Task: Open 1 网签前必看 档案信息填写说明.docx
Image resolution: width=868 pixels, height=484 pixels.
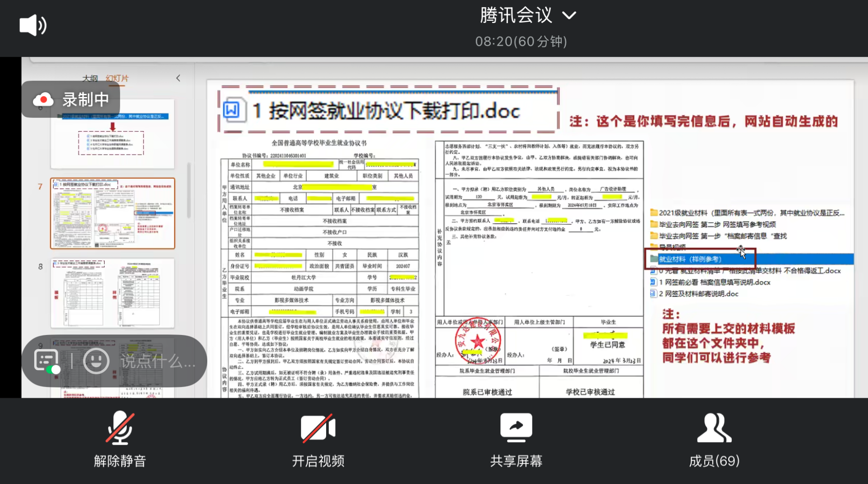Action: pyautogui.click(x=714, y=282)
